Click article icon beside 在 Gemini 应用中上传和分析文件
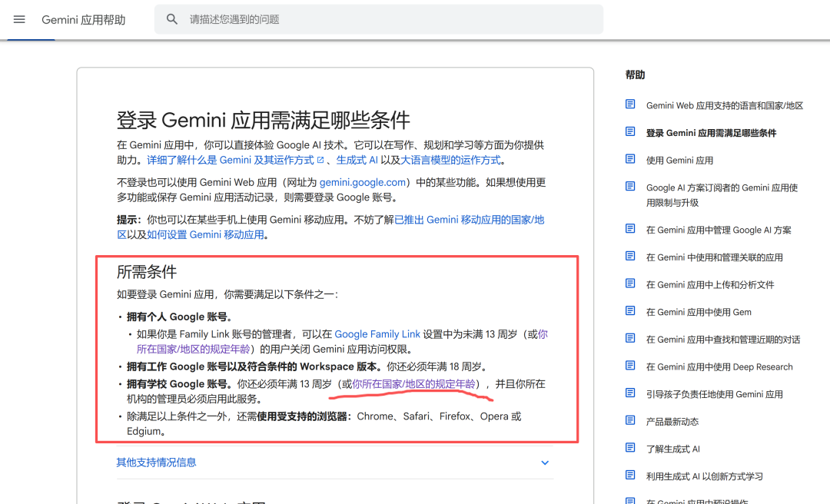The height and width of the screenshot is (504, 830). tap(630, 283)
